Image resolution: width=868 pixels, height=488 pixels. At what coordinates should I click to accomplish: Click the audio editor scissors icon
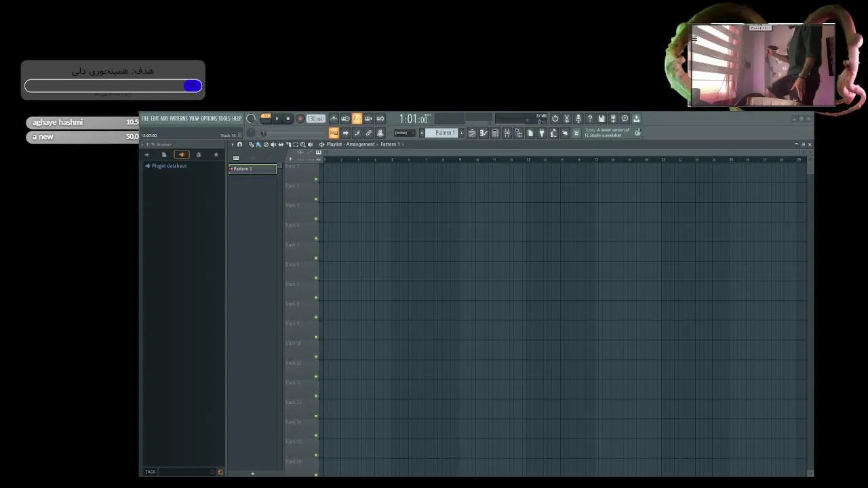567,119
